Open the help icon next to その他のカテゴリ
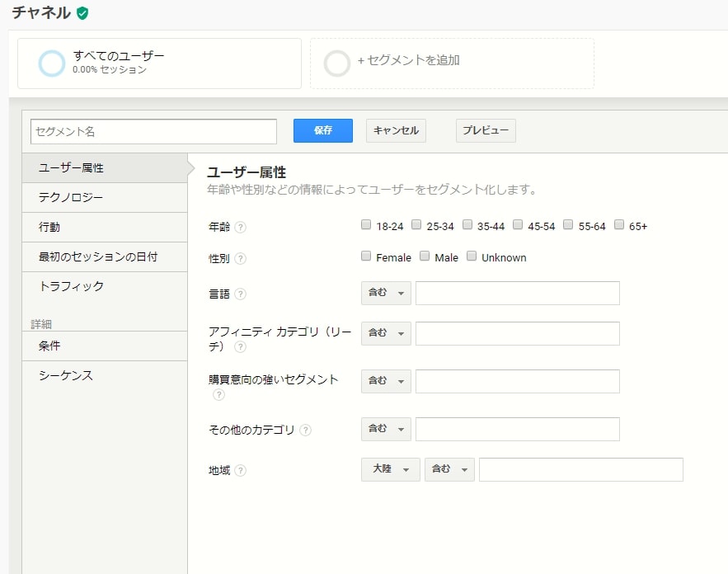Image resolution: width=728 pixels, height=574 pixels. coord(306,430)
